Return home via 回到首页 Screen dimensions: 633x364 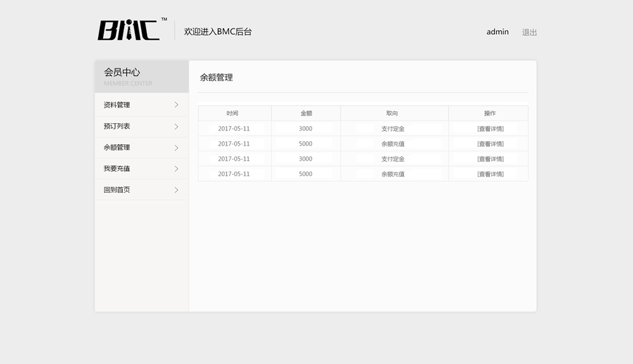tap(117, 190)
